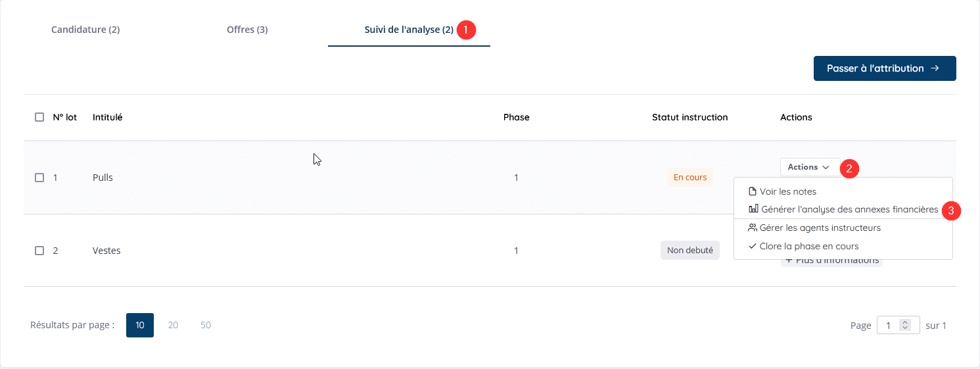Image resolution: width=980 pixels, height=369 pixels.
Task: Switch to the Candidature (2) tab
Action: pos(85,30)
